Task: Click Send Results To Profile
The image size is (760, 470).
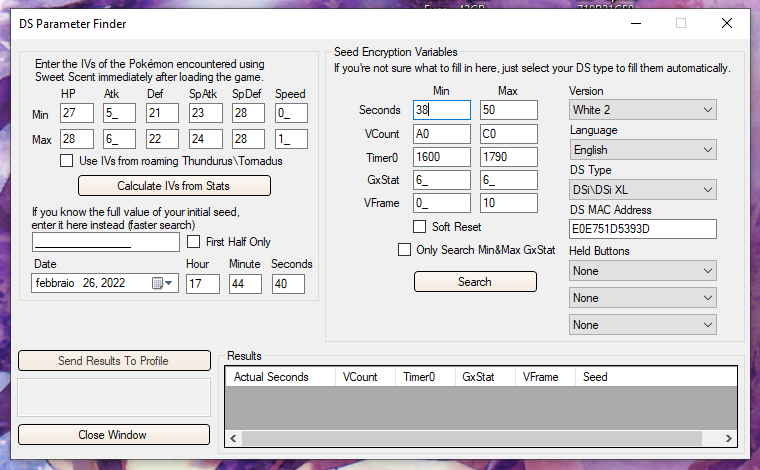Action: point(113,361)
